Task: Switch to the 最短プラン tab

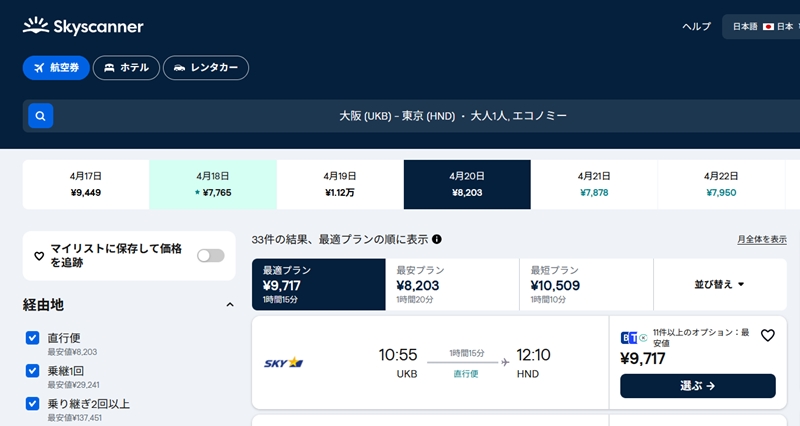Action: (586, 284)
